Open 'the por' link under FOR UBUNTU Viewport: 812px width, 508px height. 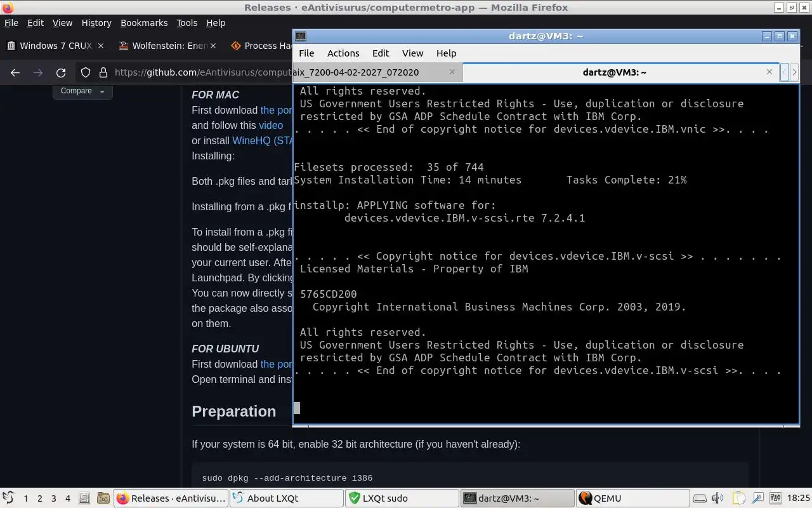tap(276, 364)
